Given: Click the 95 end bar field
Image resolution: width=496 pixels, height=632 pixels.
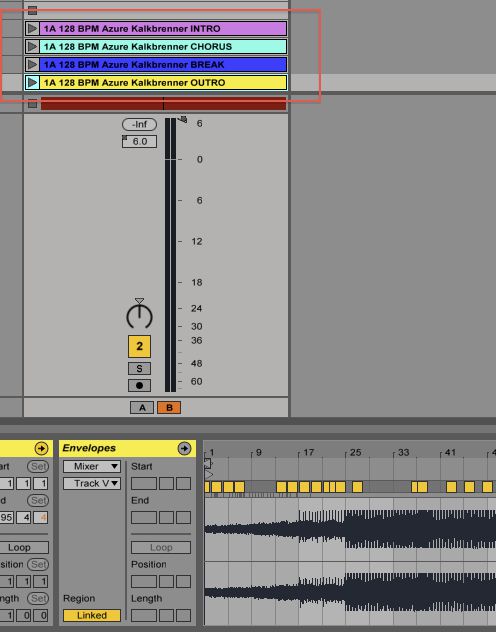Looking at the screenshot, I should click(x=6, y=518).
